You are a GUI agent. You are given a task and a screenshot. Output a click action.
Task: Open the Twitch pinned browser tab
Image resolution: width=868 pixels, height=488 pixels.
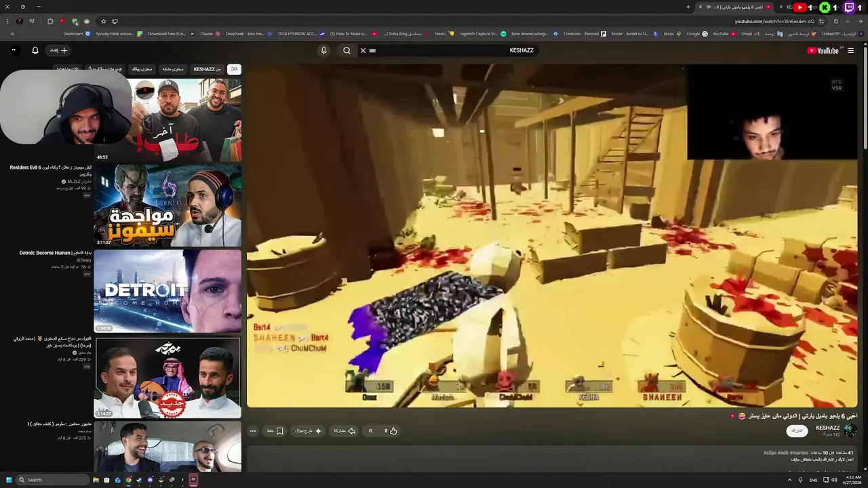[849, 7]
